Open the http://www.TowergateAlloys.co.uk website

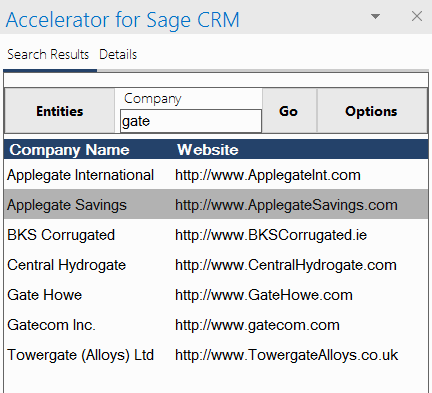(286, 355)
